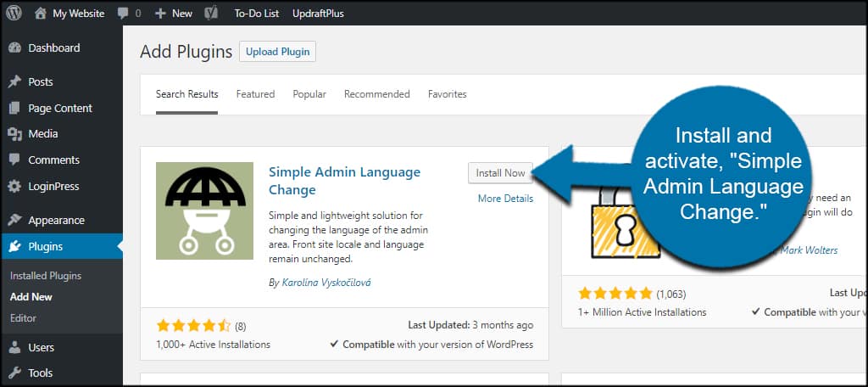Click the Dashboard gauge icon
This screenshot has width=868, height=387.
click(x=14, y=48)
